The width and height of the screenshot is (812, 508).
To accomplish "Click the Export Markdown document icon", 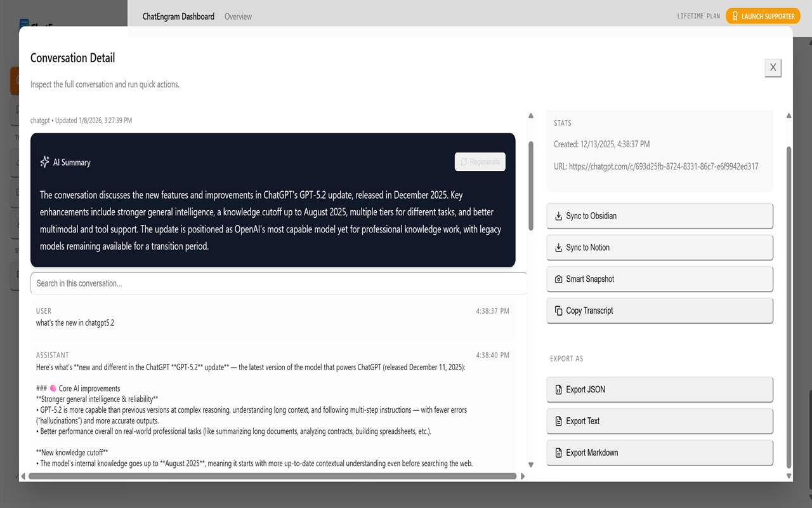I will (x=558, y=453).
